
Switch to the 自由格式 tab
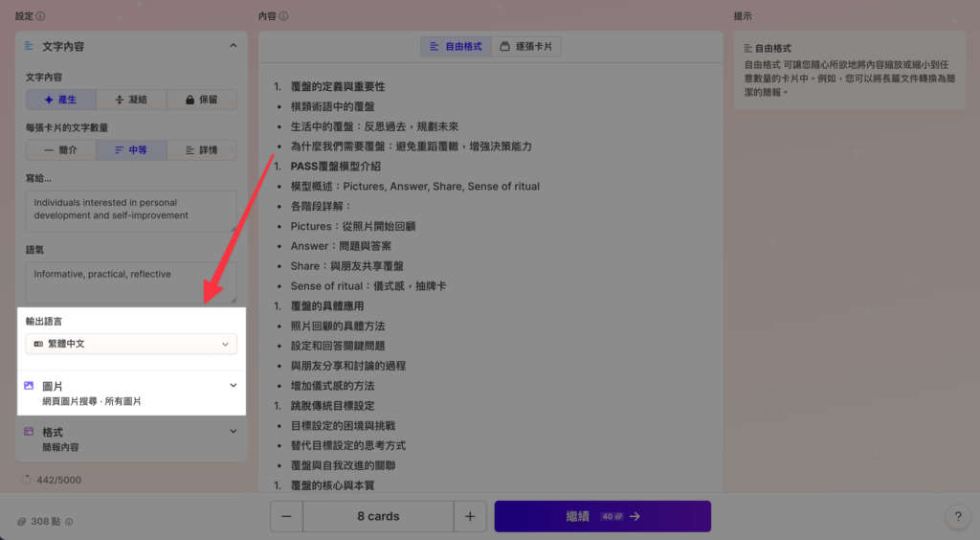(x=456, y=46)
